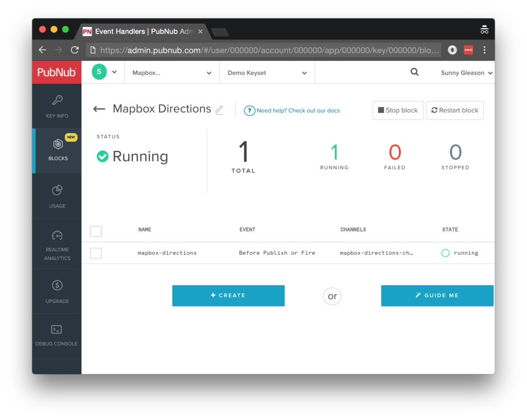Select the mapbox-directions event handler row checkbox
527x420 pixels.
click(x=96, y=253)
